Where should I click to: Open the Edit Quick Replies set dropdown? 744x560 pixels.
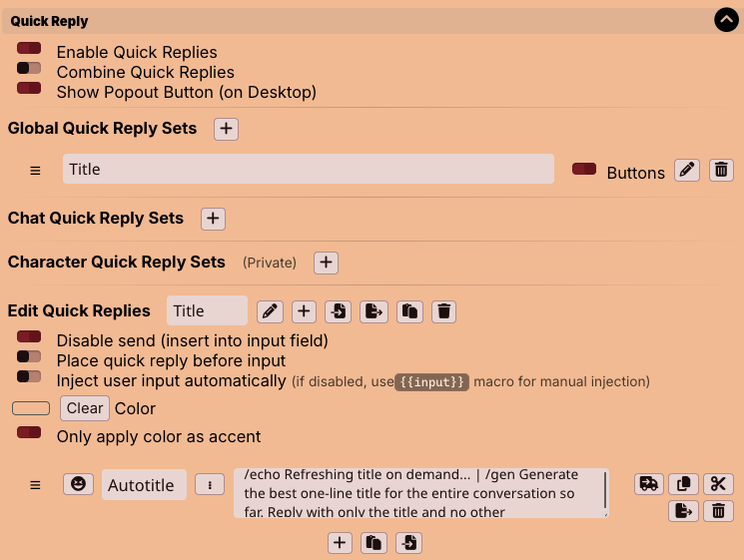coord(207,310)
